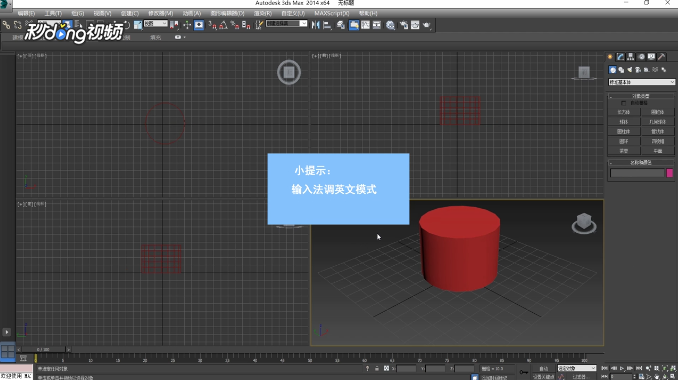The height and width of the screenshot is (380, 678).
Task: Toggle the selection lock icon
Action: (x=377, y=368)
